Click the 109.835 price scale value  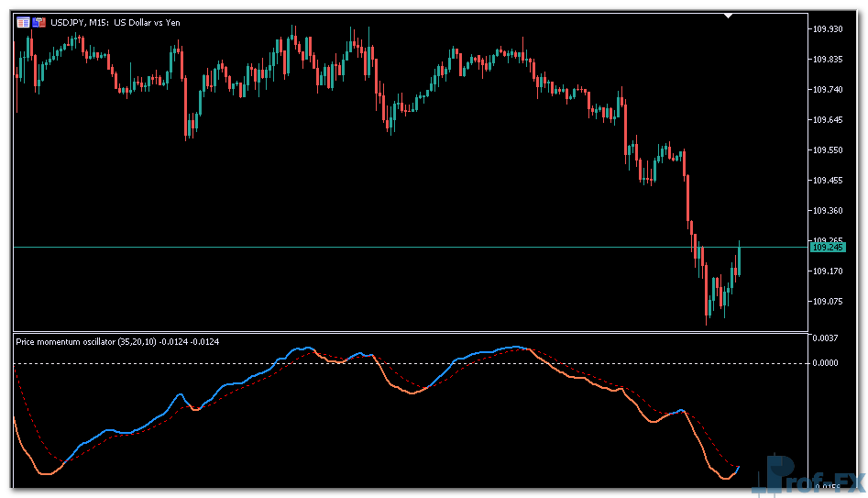(827, 60)
